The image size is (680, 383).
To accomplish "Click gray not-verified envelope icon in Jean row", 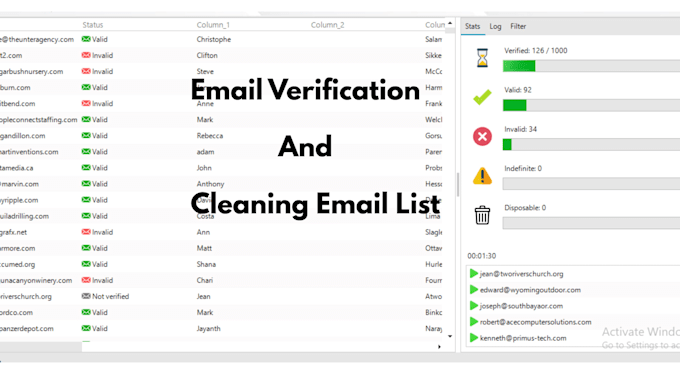I will click(86, 296).
